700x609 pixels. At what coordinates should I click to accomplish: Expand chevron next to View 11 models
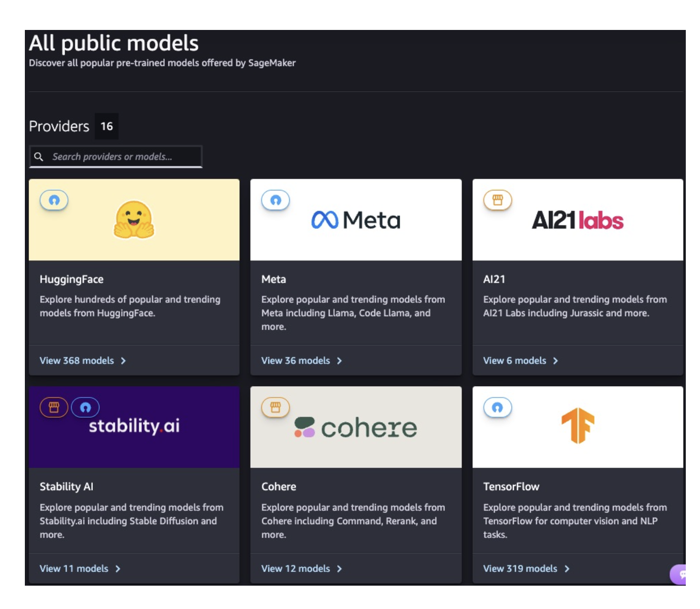point(118,569)
